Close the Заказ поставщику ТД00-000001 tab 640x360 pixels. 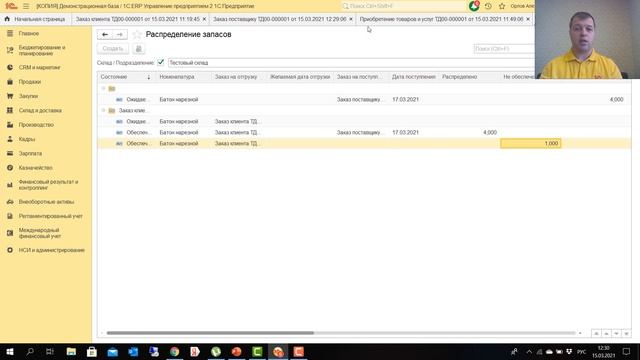(351, 19)
